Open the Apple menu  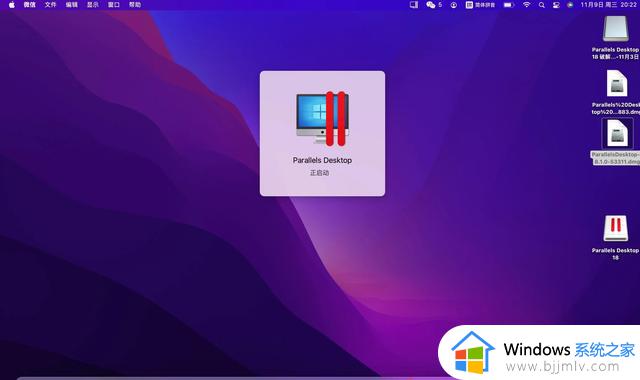tap(11, 5)
